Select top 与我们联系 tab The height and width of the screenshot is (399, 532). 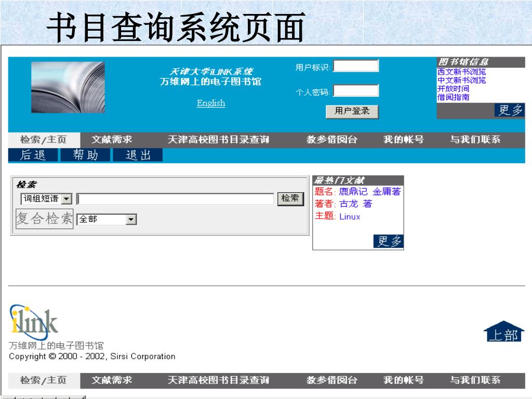[475, 140]
